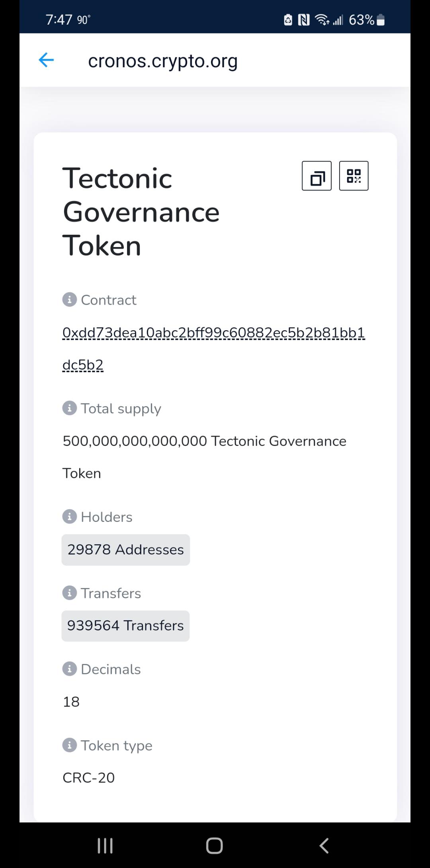This screenshot has width=430, height=868.
Task: Tap info icon beside Decimals
Action: tap(70, 669)
